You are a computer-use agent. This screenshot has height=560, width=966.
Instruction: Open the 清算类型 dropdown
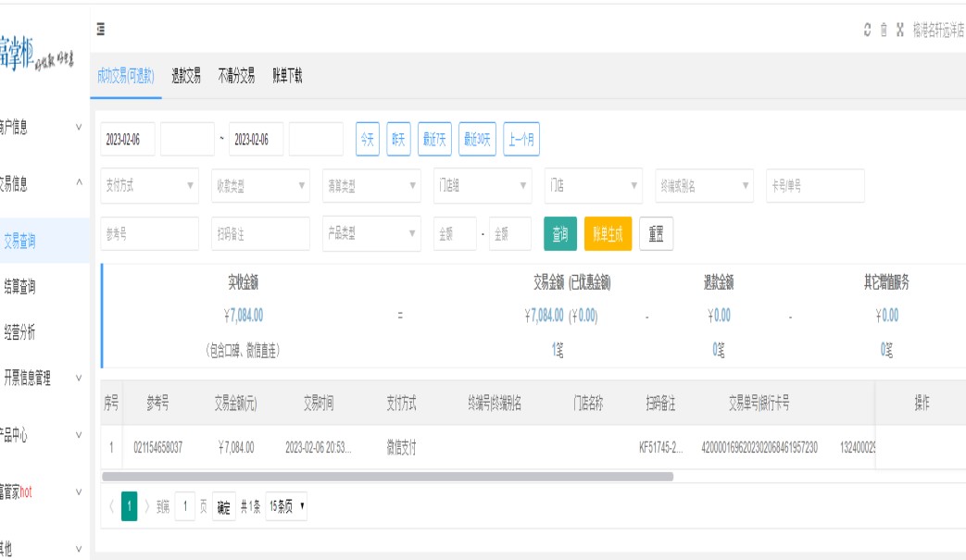click(371, 186)
